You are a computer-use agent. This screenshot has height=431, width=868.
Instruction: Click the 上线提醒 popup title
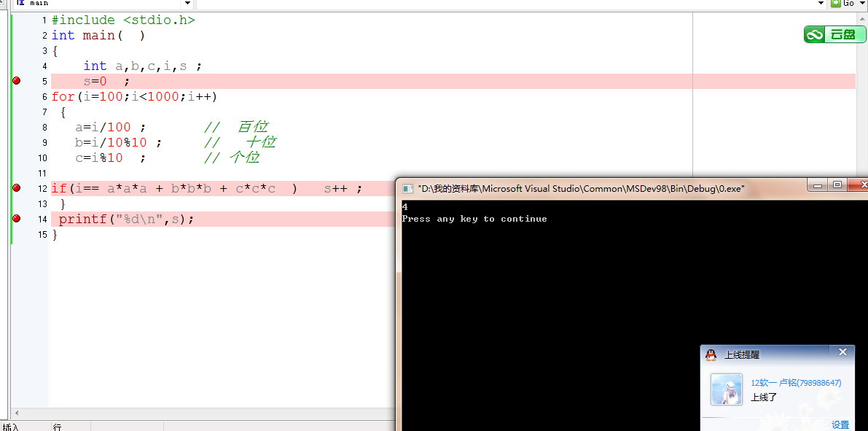click(742, 355)
